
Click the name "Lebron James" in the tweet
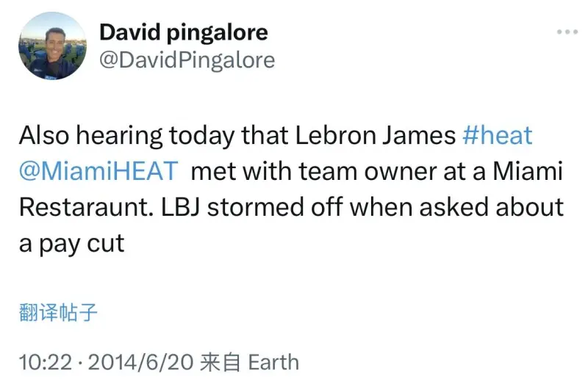click(376, 135)
